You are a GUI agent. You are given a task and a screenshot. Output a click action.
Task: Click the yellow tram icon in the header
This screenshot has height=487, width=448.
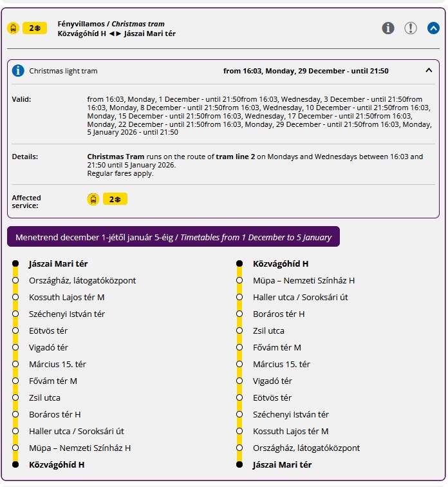click(x=13, y=28)
